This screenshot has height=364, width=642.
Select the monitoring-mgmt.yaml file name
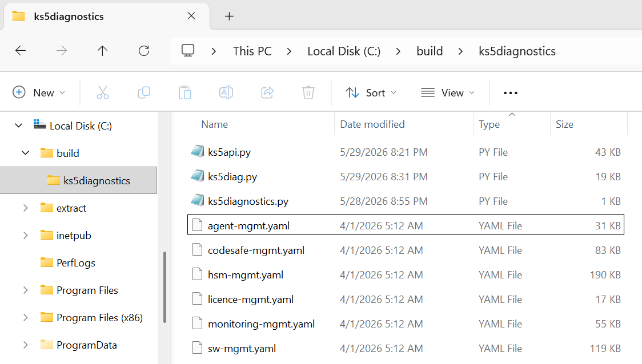tap(261, 324)
